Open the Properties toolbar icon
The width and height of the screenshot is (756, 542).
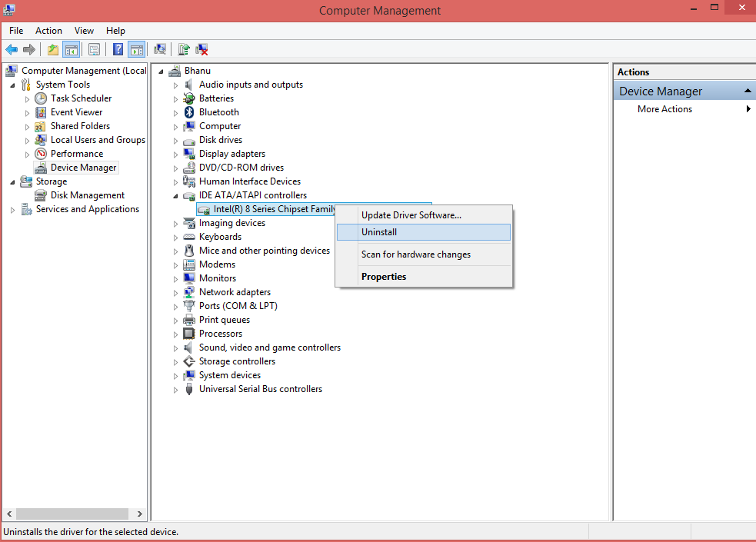coord(95,49)
